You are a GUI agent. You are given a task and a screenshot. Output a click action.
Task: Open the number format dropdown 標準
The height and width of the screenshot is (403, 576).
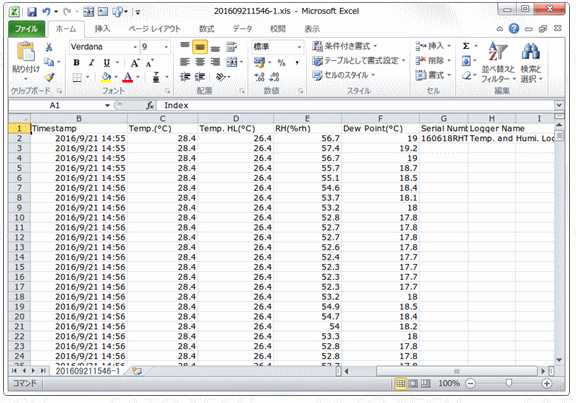pyautogui.click(x=299, y=47)
